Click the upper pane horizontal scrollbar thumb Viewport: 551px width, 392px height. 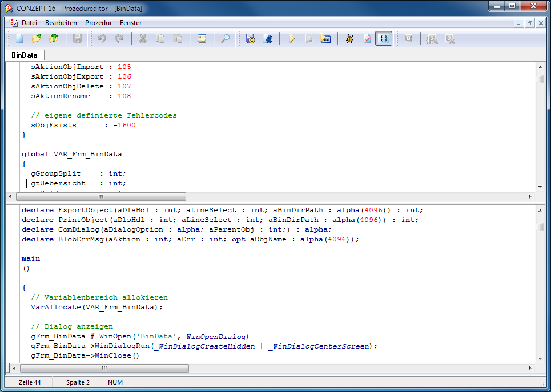pyautogui.click(x=100, y=196)
